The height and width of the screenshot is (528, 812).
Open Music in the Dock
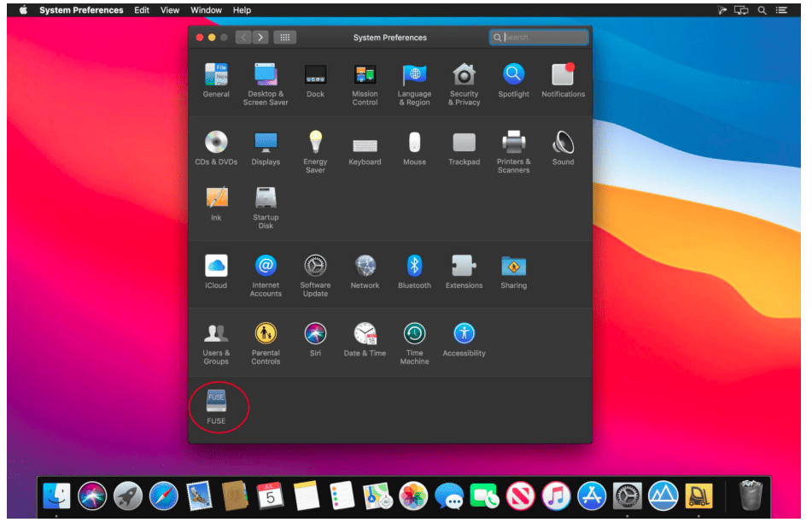coord(556,496)
